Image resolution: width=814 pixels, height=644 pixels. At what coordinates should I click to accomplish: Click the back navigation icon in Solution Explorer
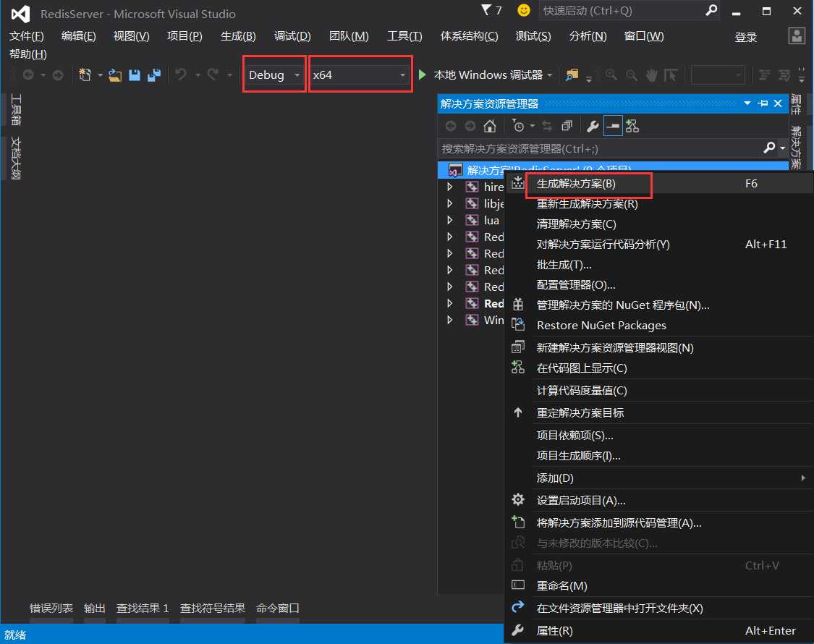[x=451, y=126]
